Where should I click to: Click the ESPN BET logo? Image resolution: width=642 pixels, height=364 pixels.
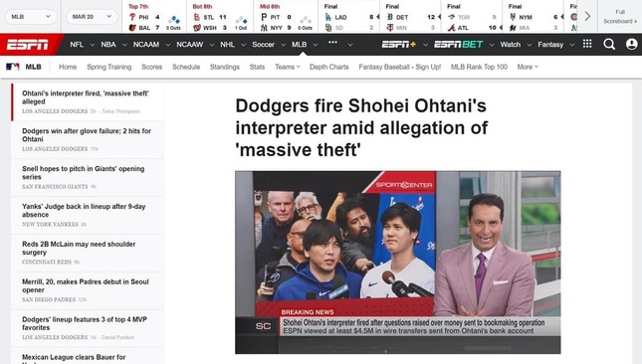point(459,44)
